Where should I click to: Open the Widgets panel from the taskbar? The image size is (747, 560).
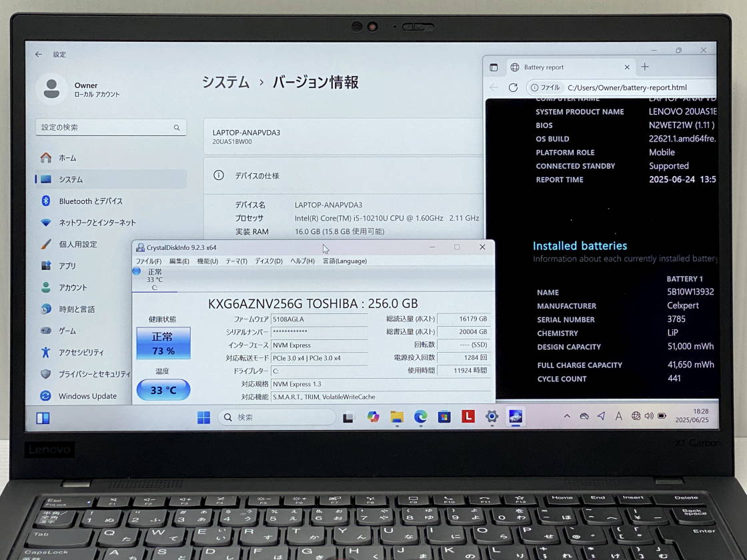43,418
